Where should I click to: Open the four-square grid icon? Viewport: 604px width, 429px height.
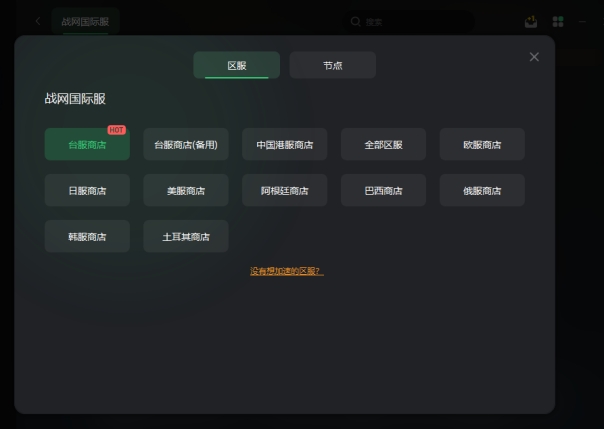click(x=558, y=22)
